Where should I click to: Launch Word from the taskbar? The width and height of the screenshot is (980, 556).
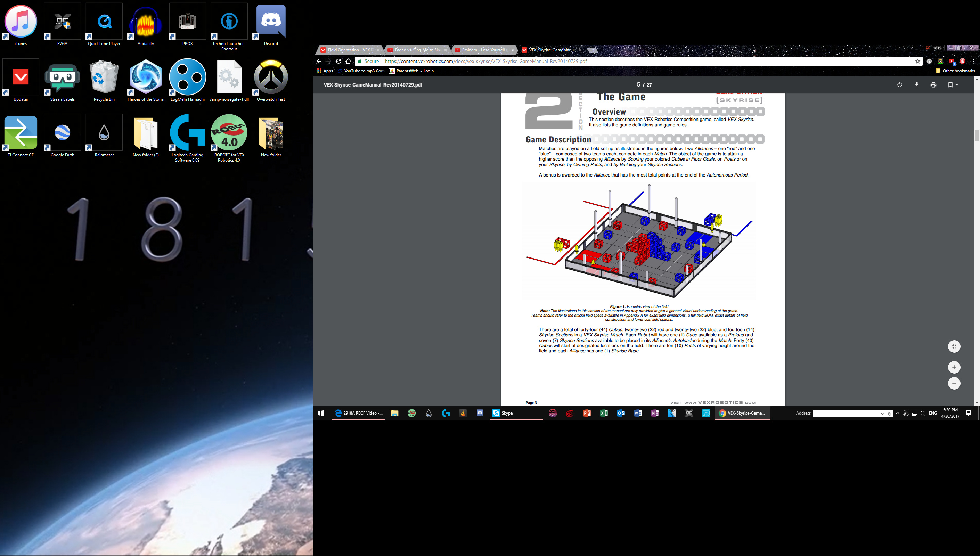pos(638,413)
